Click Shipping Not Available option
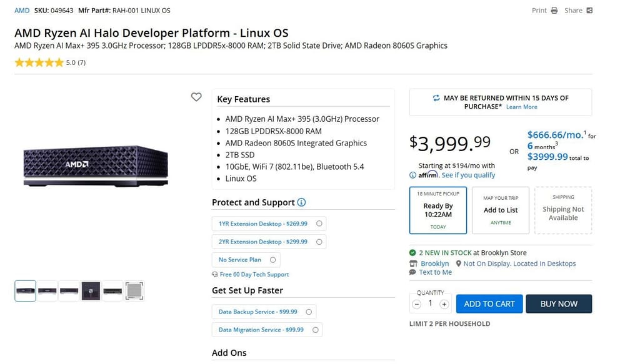 [x=563, y=210]
